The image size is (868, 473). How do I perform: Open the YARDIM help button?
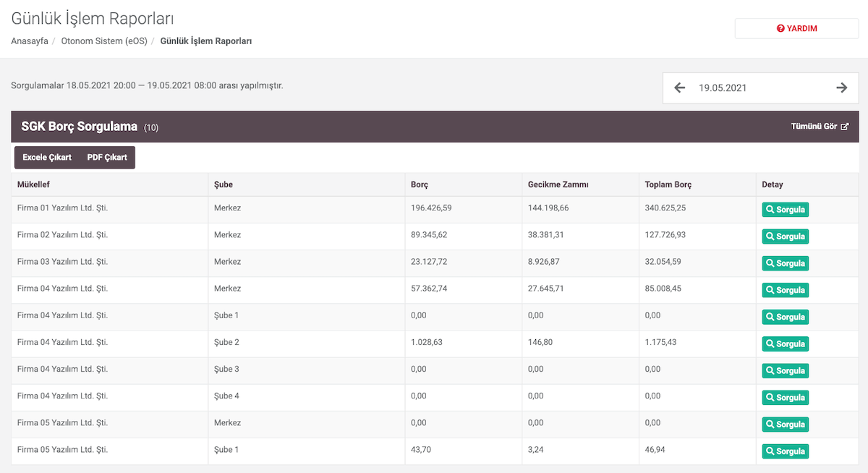[x=797, y=28]
